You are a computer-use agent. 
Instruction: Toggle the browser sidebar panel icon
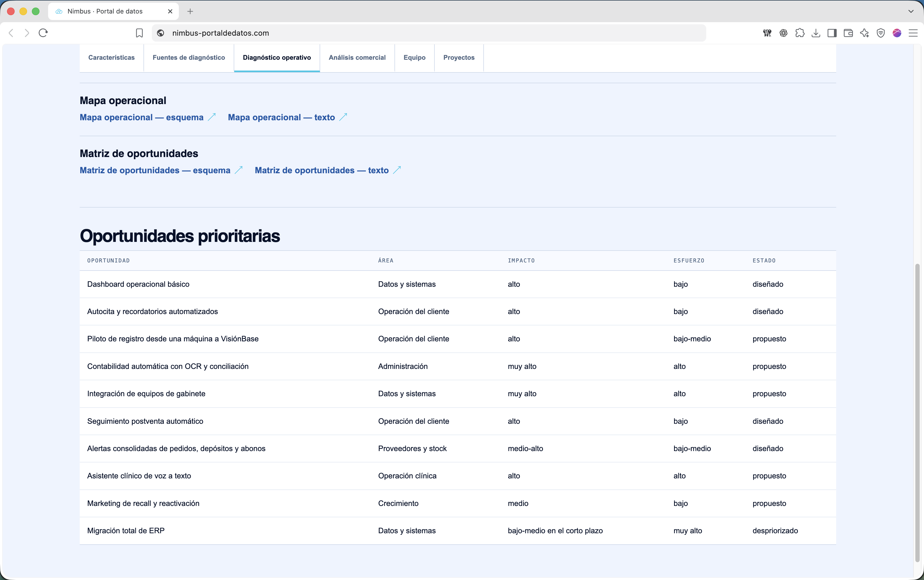click(x=832, y=33)
